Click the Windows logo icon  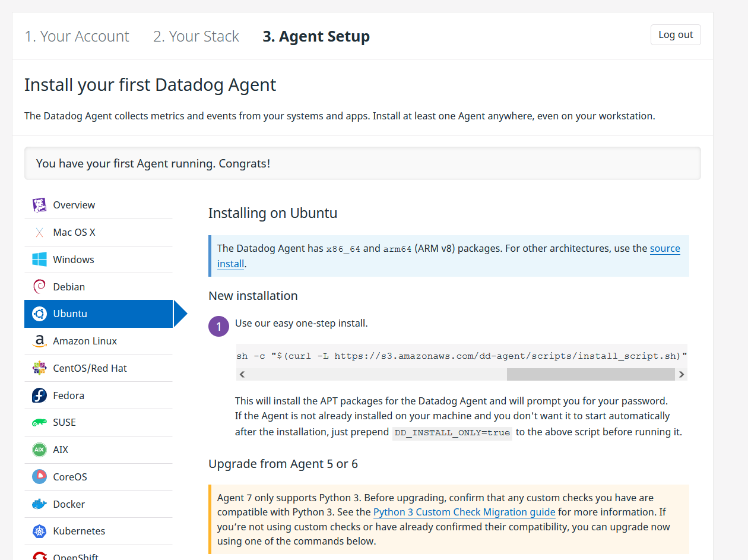[x=39, y=260]
